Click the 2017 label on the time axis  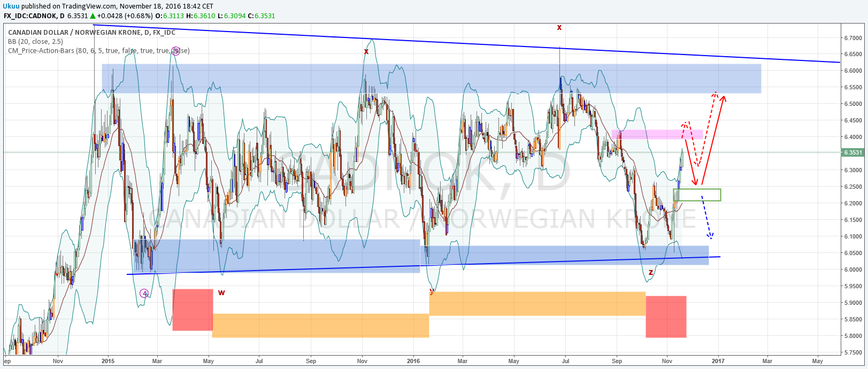point(718,361)
